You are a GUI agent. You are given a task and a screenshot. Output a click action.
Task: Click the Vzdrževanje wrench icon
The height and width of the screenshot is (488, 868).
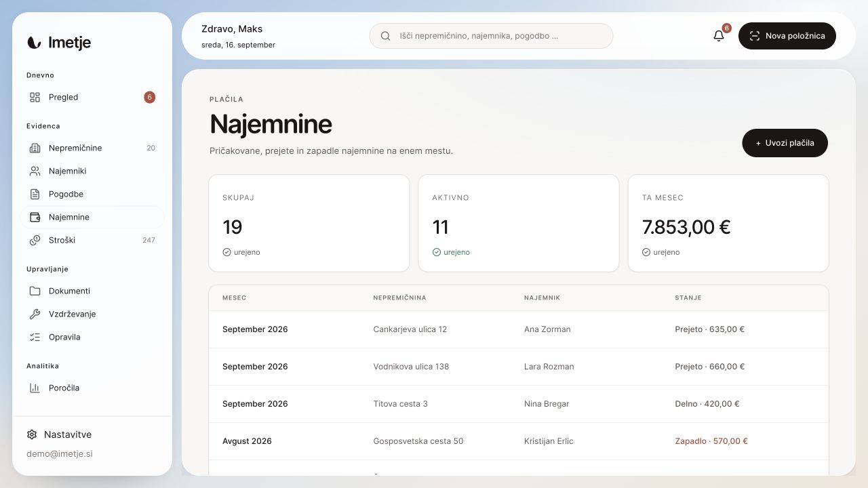[35, 314]
